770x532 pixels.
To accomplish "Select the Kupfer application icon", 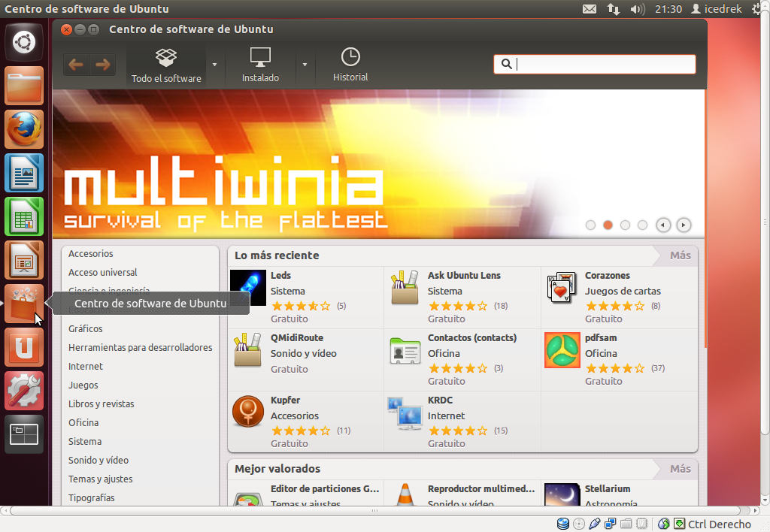I will click(247, 411).
